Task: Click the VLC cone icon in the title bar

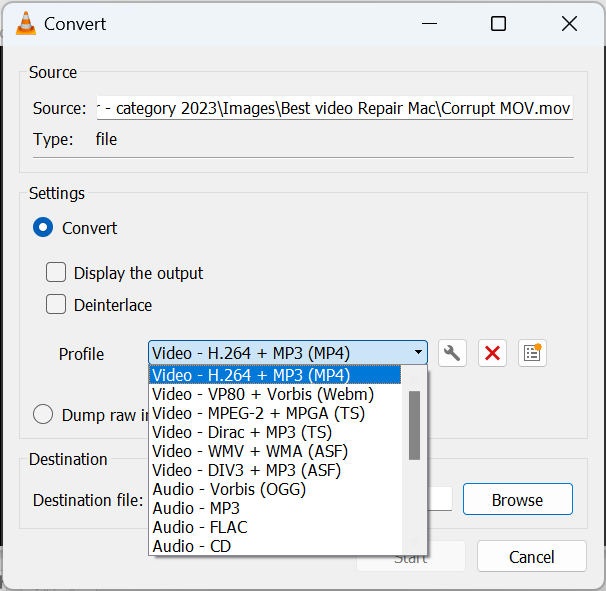Action: (x=26, y=24)
